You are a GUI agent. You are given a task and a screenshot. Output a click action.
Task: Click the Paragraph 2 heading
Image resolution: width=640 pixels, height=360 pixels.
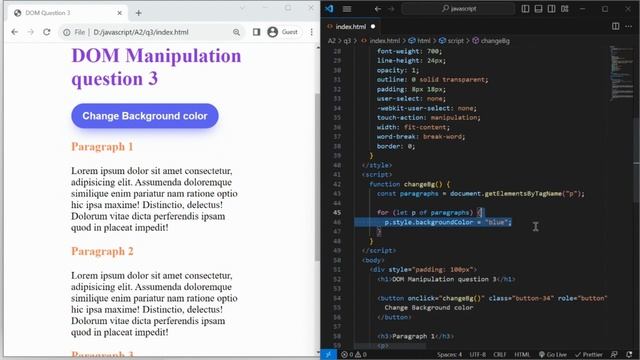pos(102,251)
